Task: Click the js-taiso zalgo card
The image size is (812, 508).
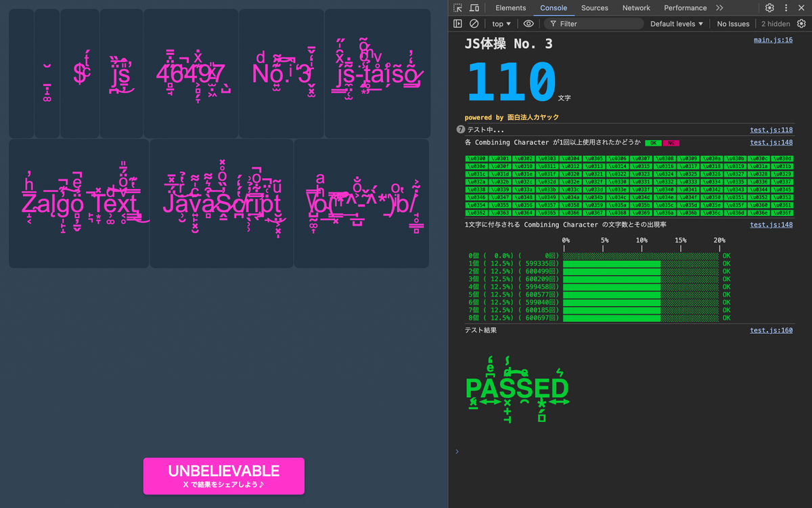Action: pos(378,74)
